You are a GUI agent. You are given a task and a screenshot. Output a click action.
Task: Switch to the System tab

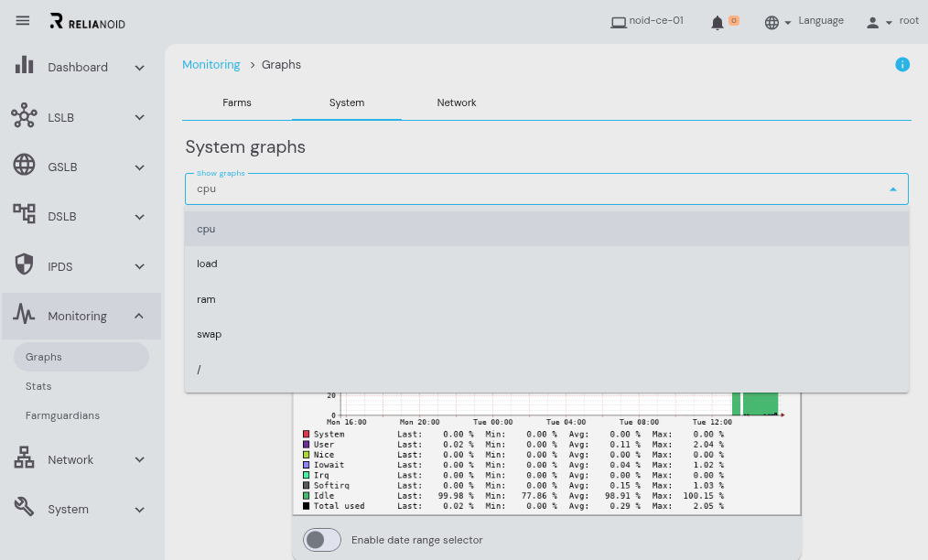pos(347,102)
